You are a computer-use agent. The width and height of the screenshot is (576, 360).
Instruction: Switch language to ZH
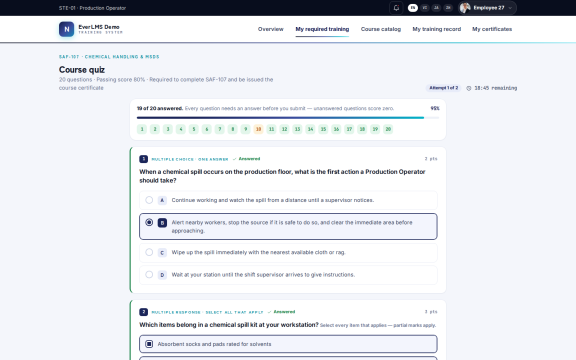(448, 8)
